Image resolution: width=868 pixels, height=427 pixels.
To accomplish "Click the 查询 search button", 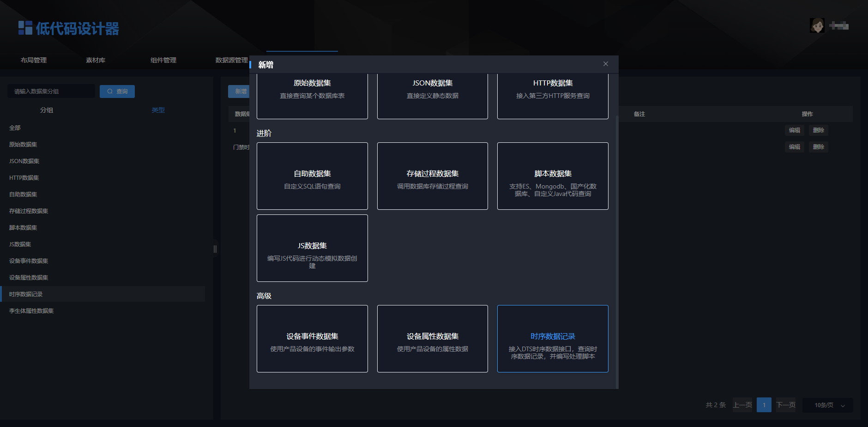I will point(117,91).
